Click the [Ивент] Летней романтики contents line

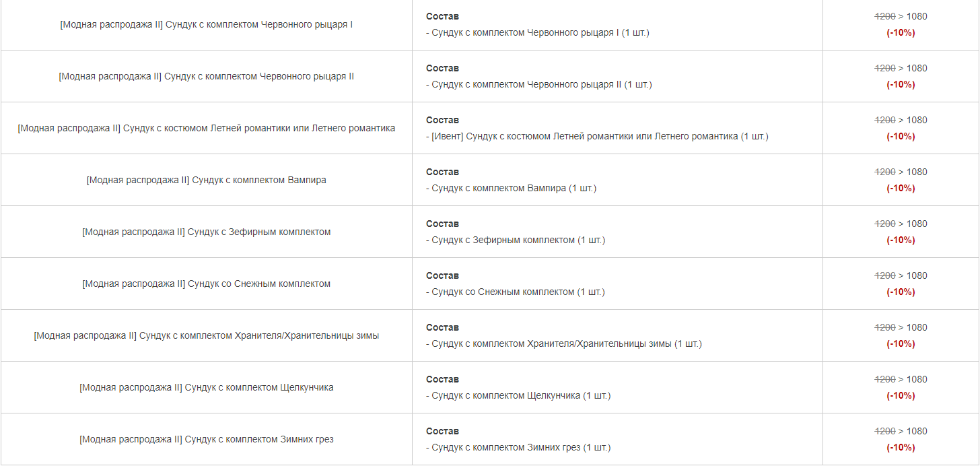click(x=597, y=136)
